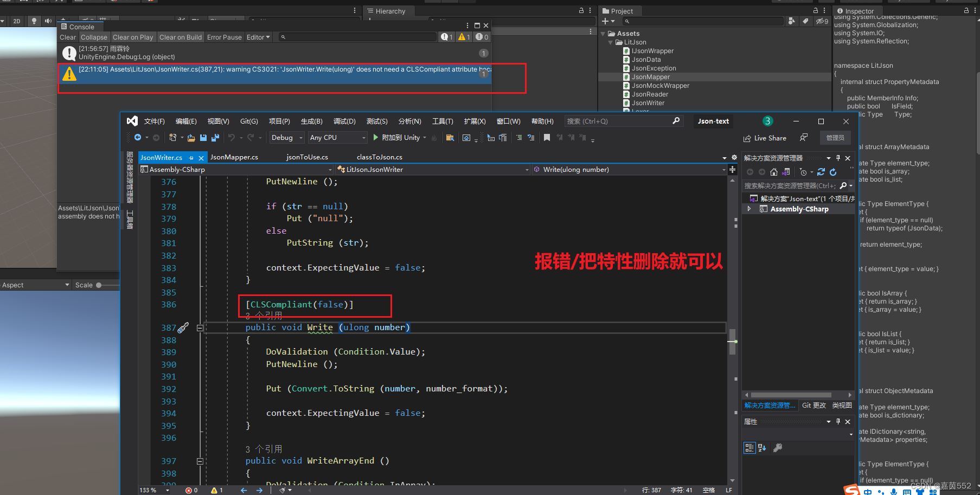Click the 管理员 button
The height and width of the screenshot is (495, 980).
[x=835, y=138]
